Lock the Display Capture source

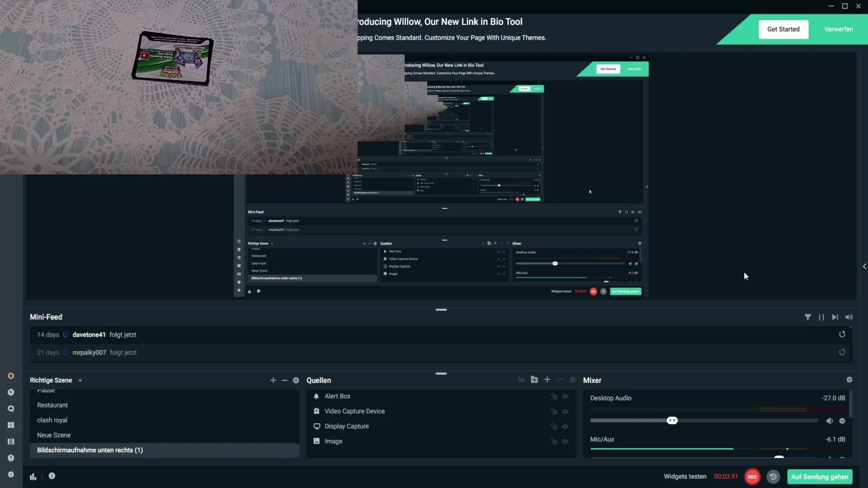tap(554, 427)
